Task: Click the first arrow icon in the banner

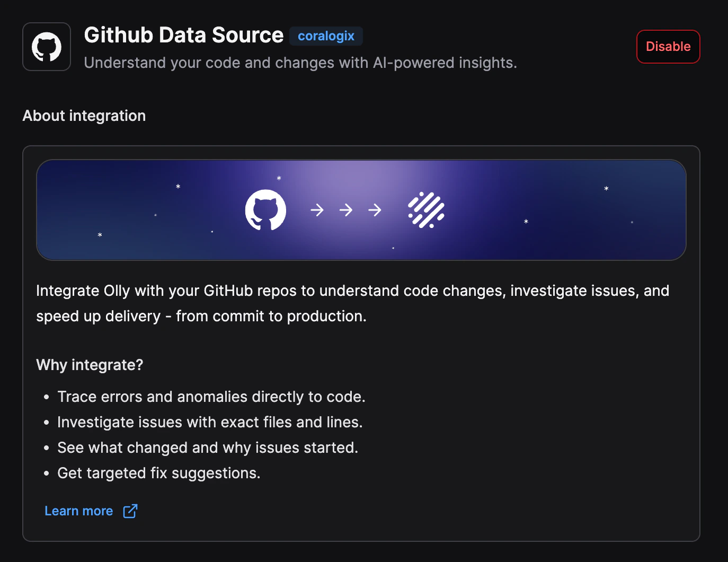Action: tap(316, 210)
